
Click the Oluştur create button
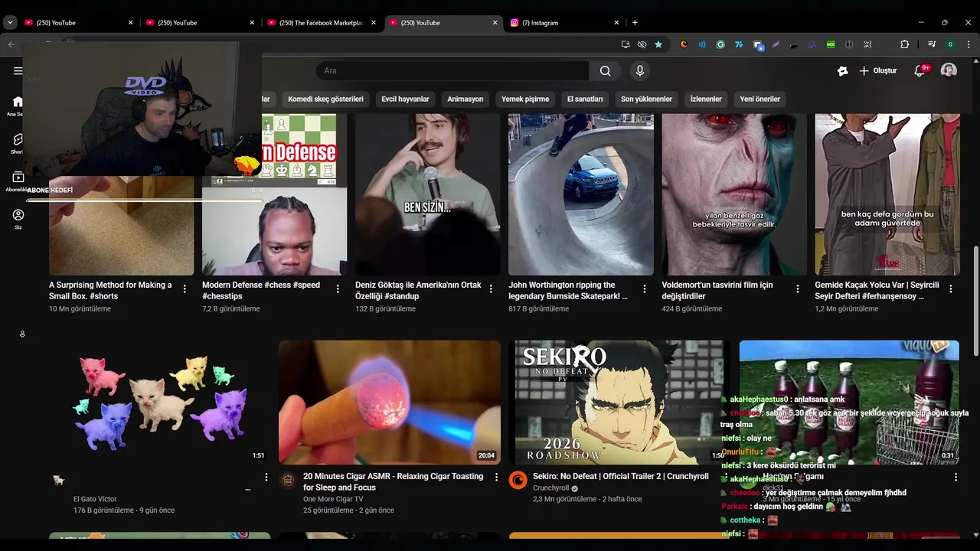pyautogui.click(x=877, y=71)
